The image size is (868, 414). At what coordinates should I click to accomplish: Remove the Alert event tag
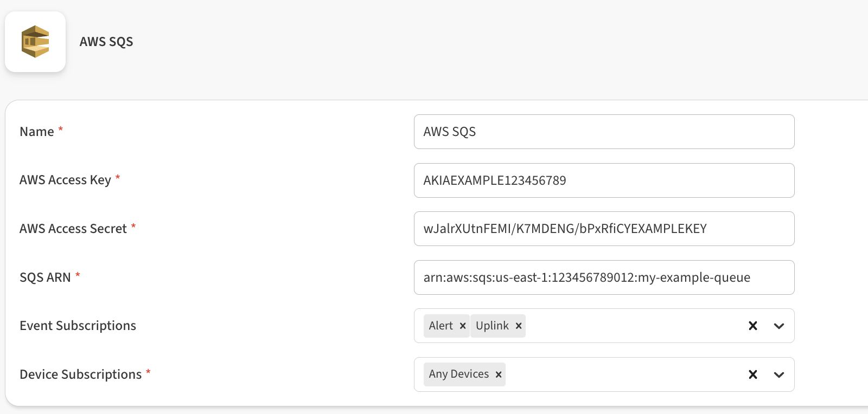463,326
